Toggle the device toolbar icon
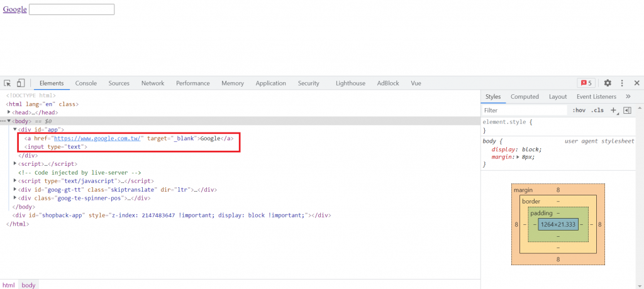The width and height of the screenshot is (644, 289). (x=21, y=84)
